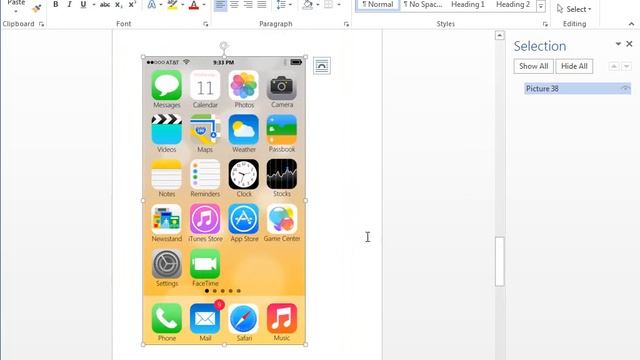Open Font dialog launcher
This screenshot has width=640, height=360.
205,24
